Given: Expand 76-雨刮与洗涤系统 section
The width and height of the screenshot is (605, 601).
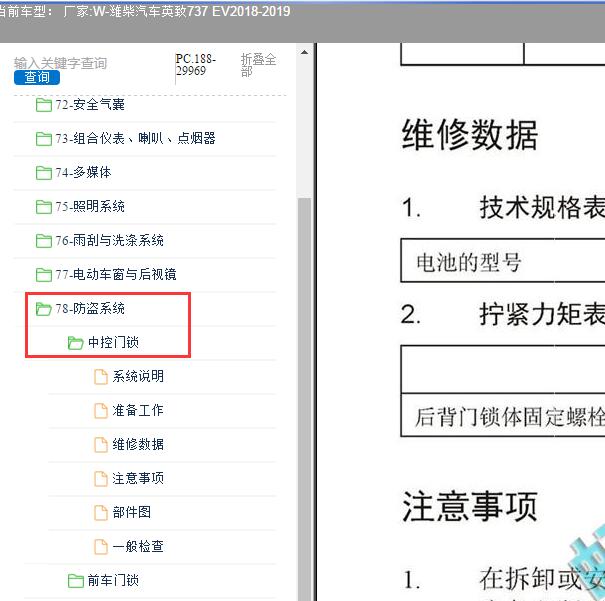Looking at the screenshot, I should (110, 240).
